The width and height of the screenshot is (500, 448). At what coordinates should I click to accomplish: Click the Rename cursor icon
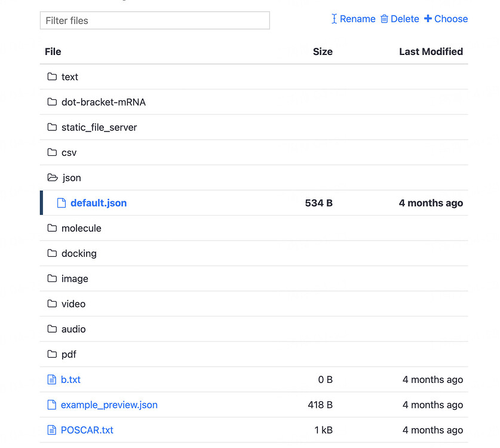335,19
